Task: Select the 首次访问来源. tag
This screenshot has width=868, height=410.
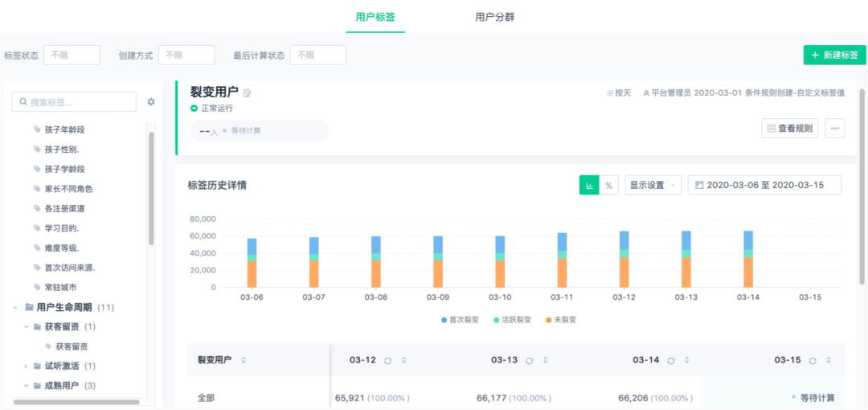Action: pos(70,268)
